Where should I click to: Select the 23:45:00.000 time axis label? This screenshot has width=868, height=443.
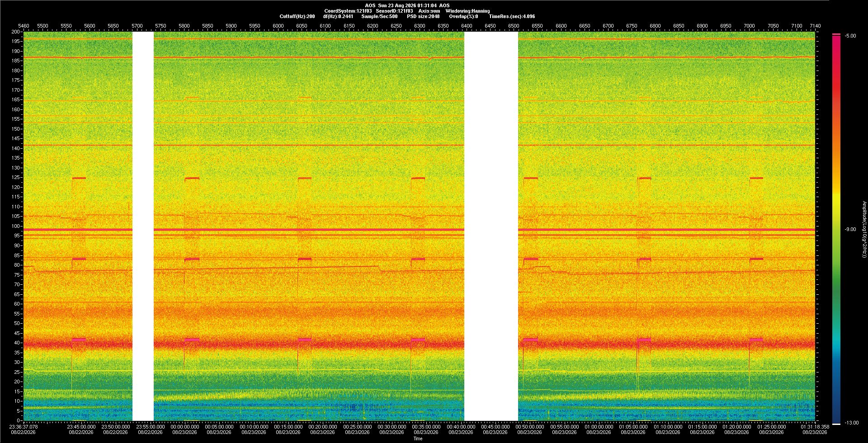[x=81, y=427]
